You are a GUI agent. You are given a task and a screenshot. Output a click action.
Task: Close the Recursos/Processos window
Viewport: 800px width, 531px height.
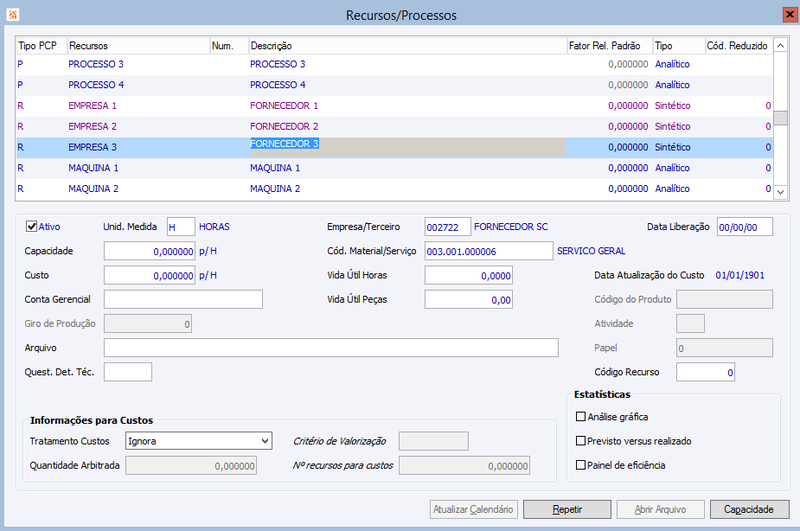pos(784,15)
